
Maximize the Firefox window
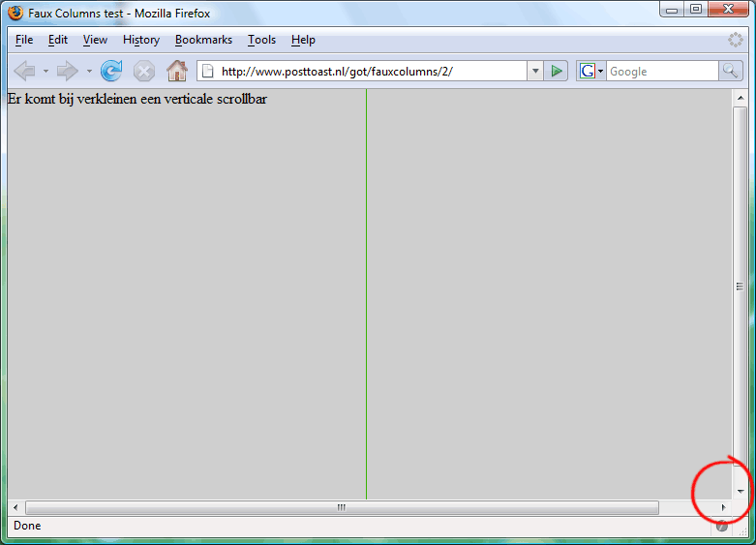[x=696, y=9]
